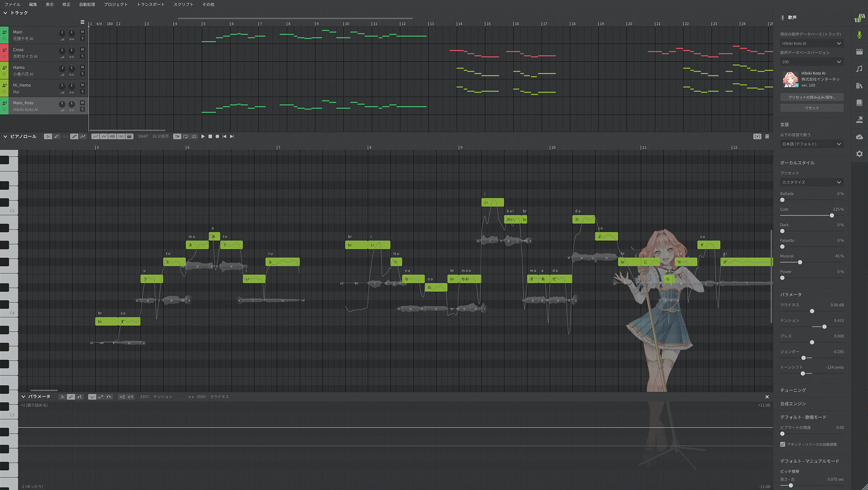The image size is (868, 490).
Task: Open the voice panel microphone icon in sidebar
Action: pos(859,35)
